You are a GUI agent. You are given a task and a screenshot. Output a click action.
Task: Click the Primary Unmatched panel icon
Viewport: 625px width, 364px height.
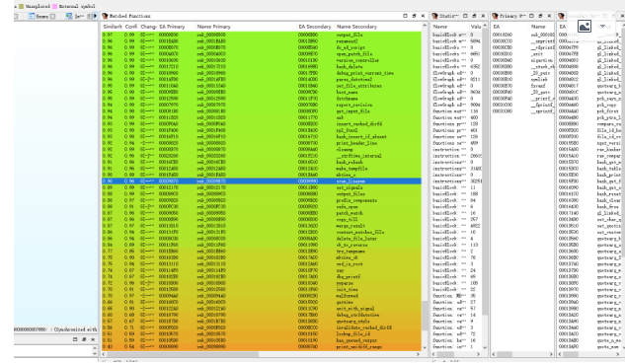coord(495,16)
